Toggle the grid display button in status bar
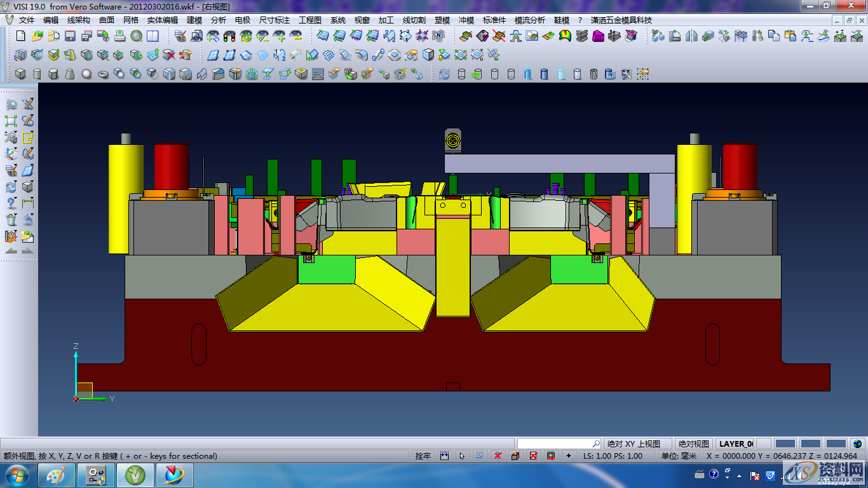Viewport: 868px width, 488px height. pos(444,456)
